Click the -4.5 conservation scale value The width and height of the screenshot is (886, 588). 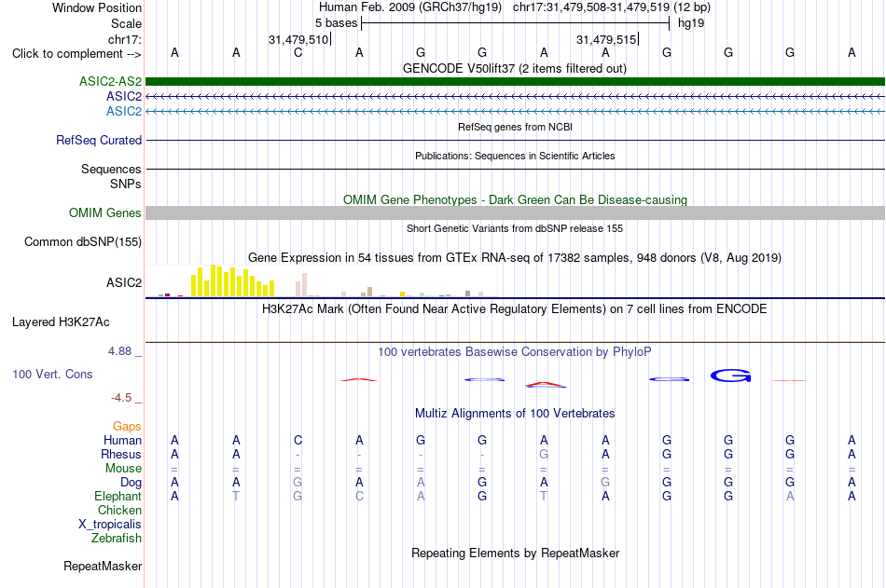(121, 398)
